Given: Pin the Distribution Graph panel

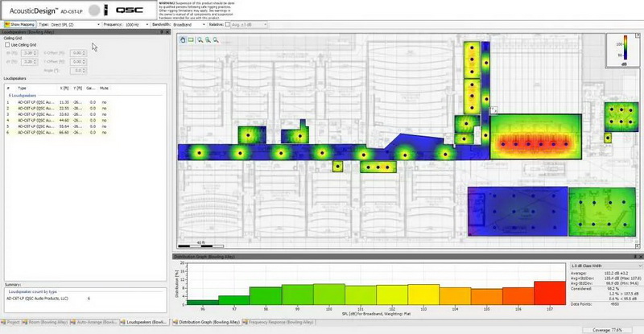Looking at the screenshot, I should point(635,257).
